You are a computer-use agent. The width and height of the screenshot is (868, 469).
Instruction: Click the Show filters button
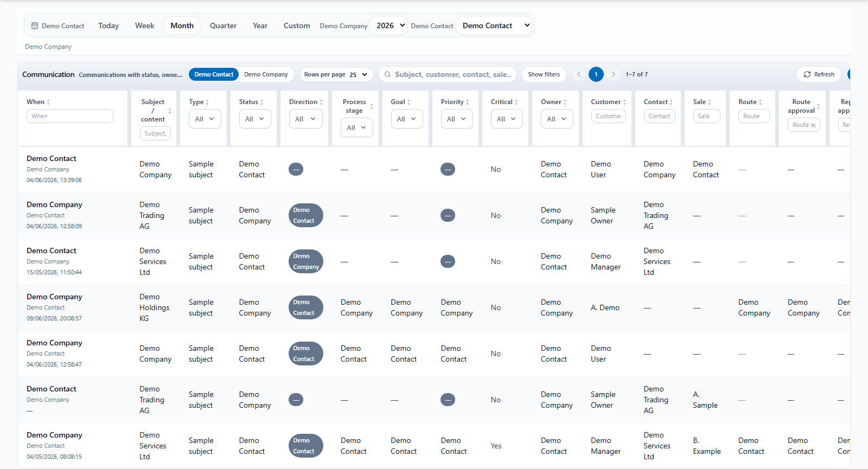point(544,74)
